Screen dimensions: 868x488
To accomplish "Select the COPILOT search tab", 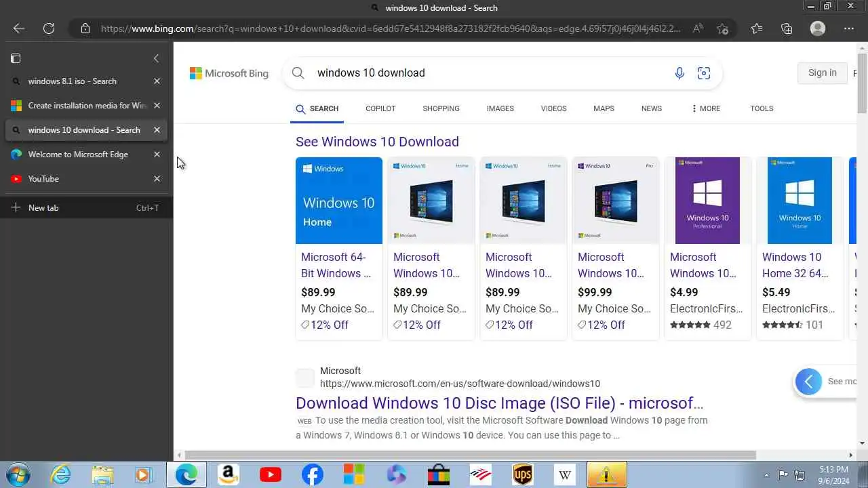I will pos(380,108).
